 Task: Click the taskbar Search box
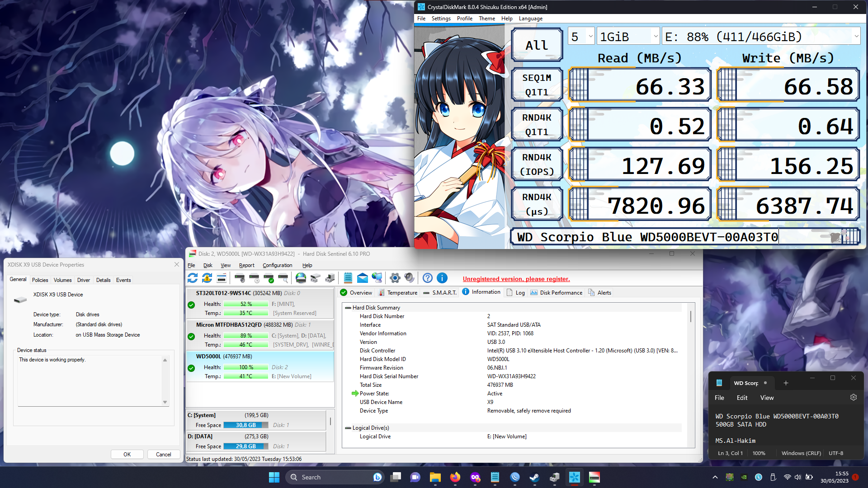tap(335, 477)
